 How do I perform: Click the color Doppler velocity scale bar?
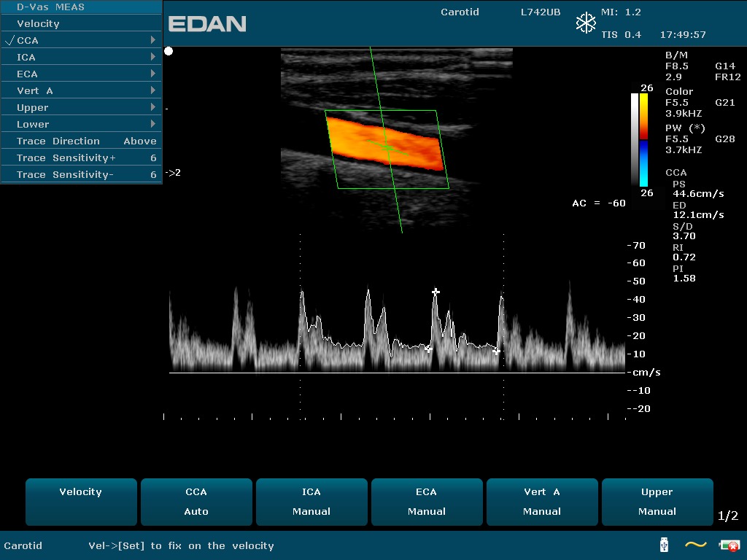643,140
